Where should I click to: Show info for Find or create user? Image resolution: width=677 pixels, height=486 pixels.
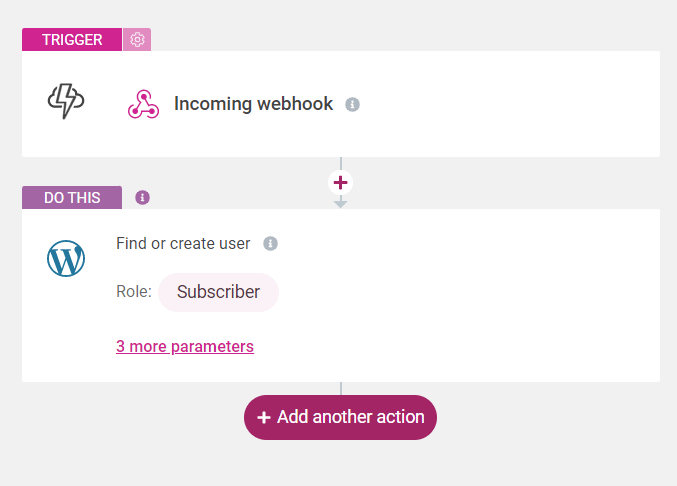click(271, 243)
